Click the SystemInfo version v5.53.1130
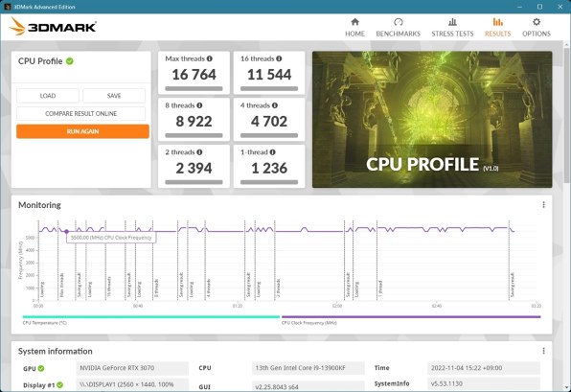The image size is (571, 392). [484, 384]
